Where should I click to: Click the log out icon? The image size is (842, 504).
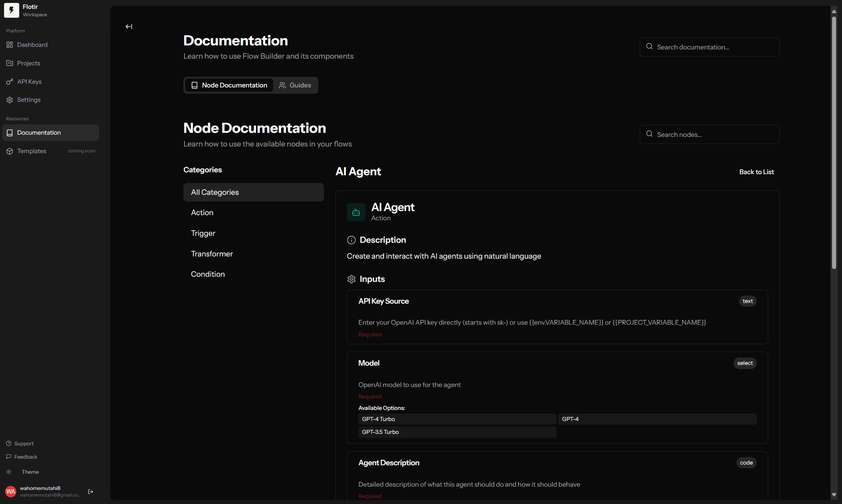[x=90, y=491]
